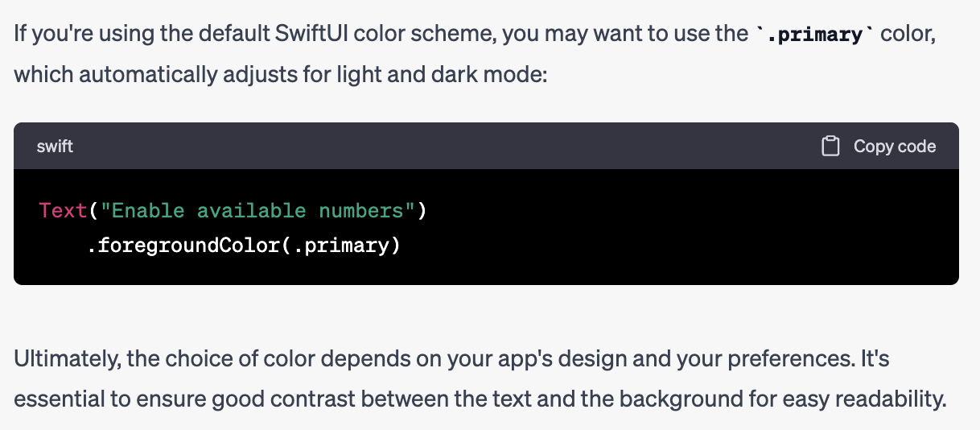Click the swift language label
980x430 pixels.
(x=55, y=147)
